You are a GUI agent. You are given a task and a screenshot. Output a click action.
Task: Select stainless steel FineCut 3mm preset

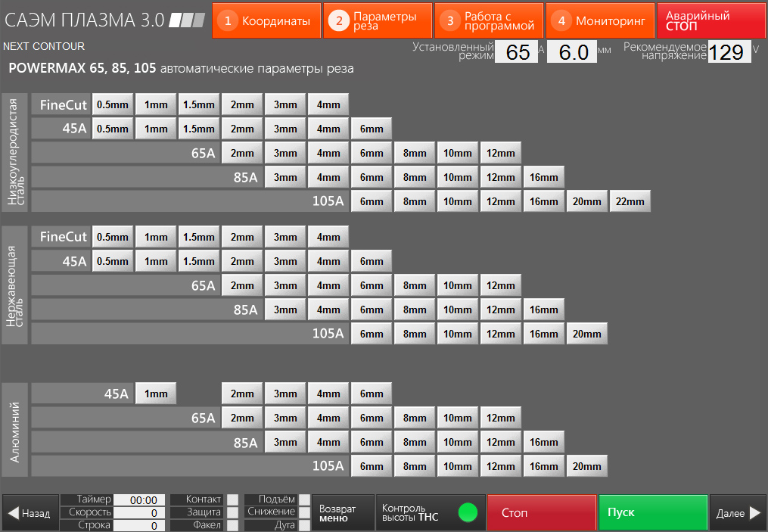click(x=285, y=237)
